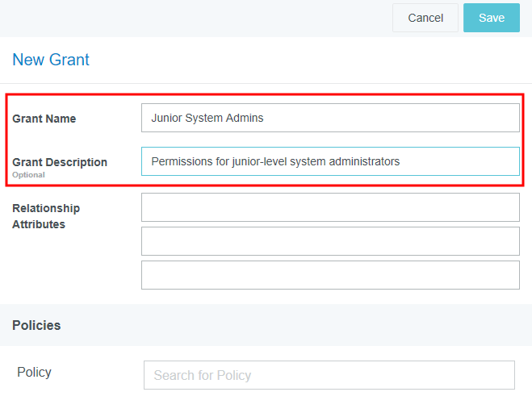Click the Optional hint under Grant Description
532x417 pixels.
coord(28,175)
